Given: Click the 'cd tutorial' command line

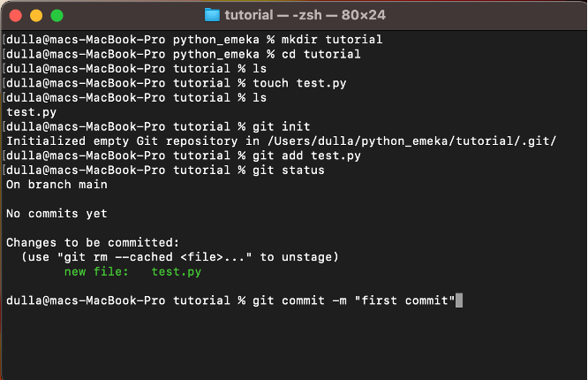Looking at the screenshot, I should (x=184, y=54).
